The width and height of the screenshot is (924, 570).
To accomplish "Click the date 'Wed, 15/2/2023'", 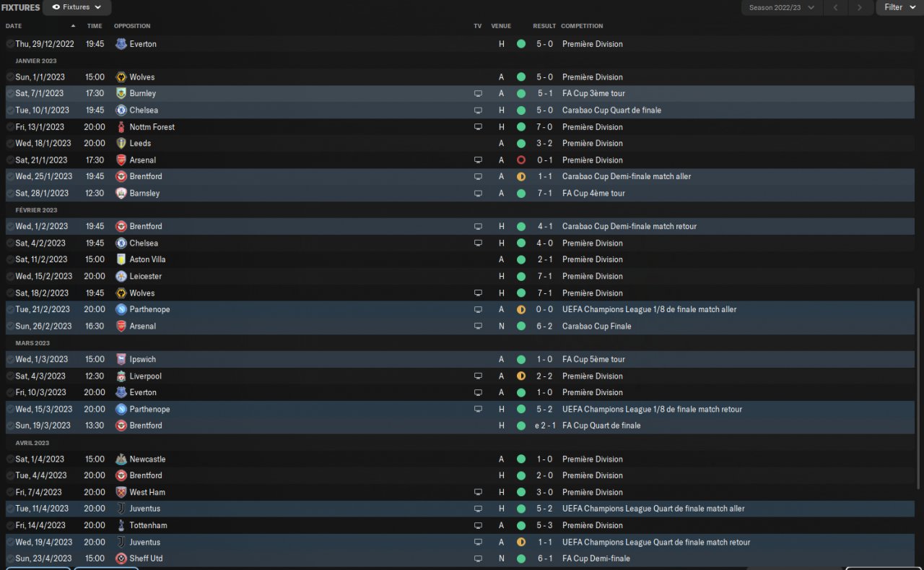I will click(x=44, y=276).
